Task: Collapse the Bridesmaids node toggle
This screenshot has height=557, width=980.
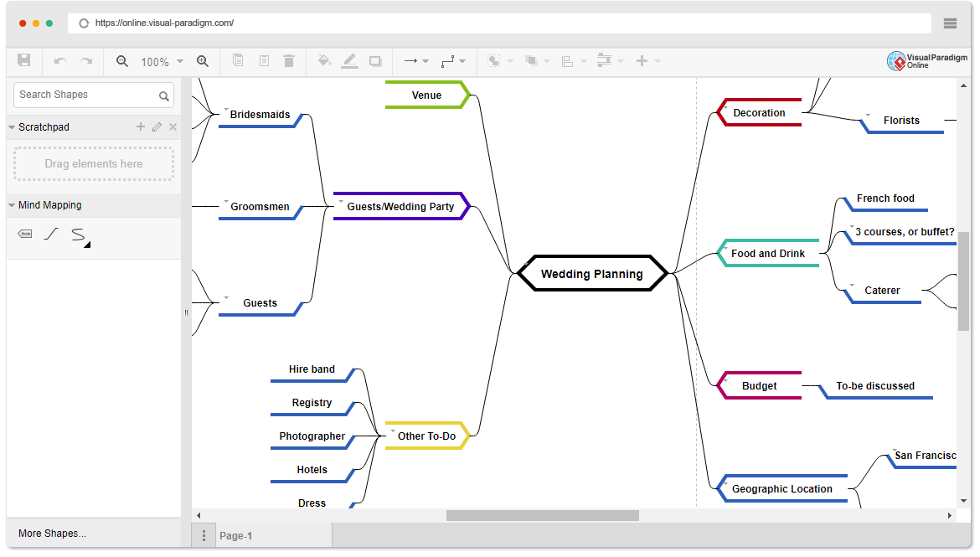Action: point(226,109)
